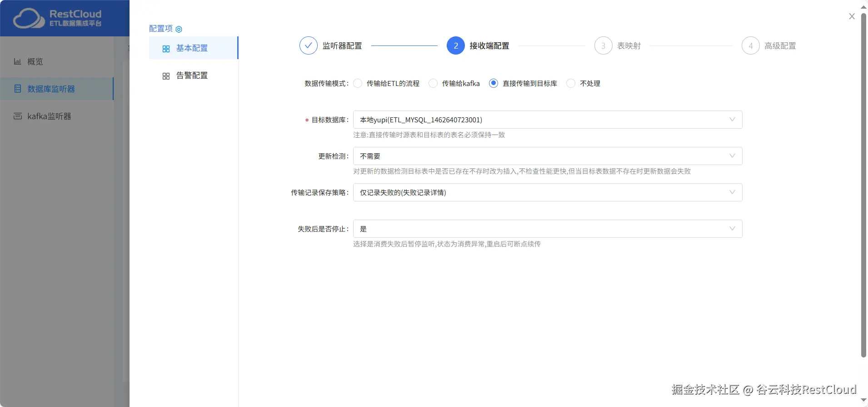Click the kafka监听器 sidebar icon
This screenshot has height=407, width=868.
click(18, 116)
